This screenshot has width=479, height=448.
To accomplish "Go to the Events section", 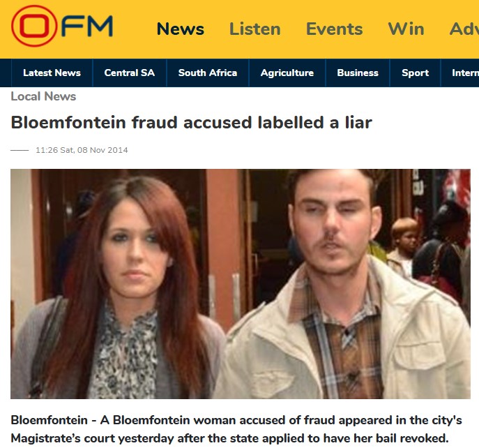I will (x=334, y=29).
